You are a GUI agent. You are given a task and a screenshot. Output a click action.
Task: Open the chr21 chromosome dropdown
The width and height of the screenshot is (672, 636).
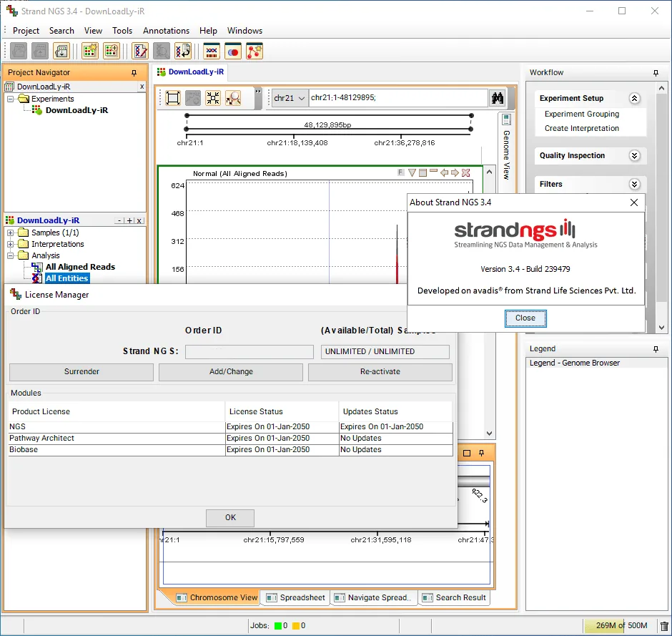[x=290, y=98]
